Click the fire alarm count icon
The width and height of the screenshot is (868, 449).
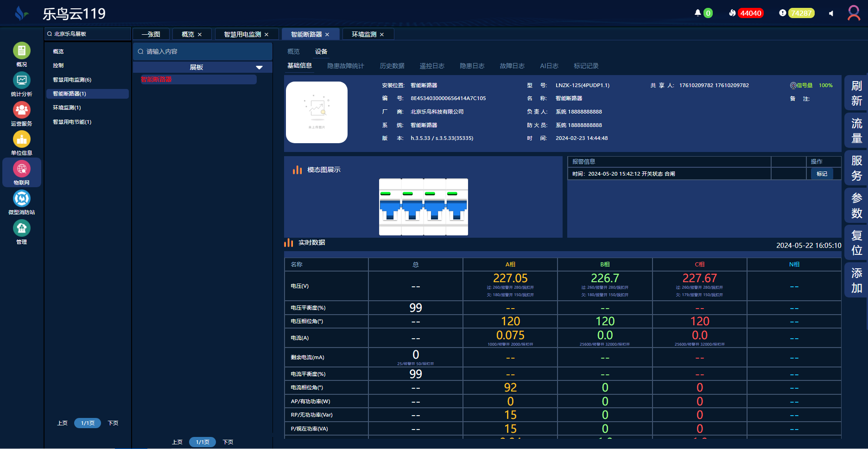click(x=732, y=13)
